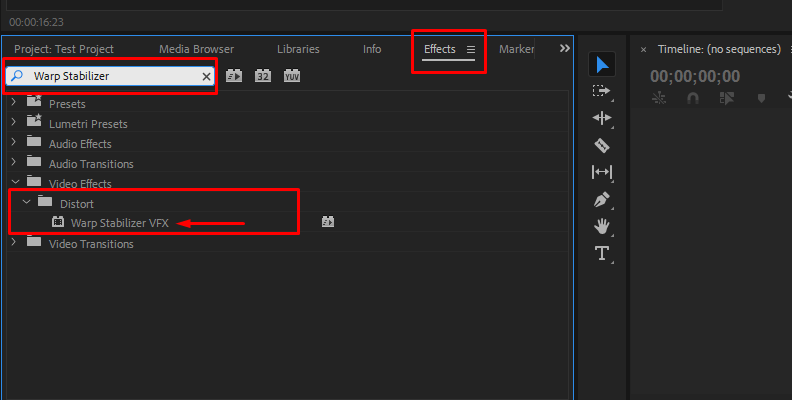Select the Hand tool
This screenshot has width=792, height=400.
[x=602, y=226]
